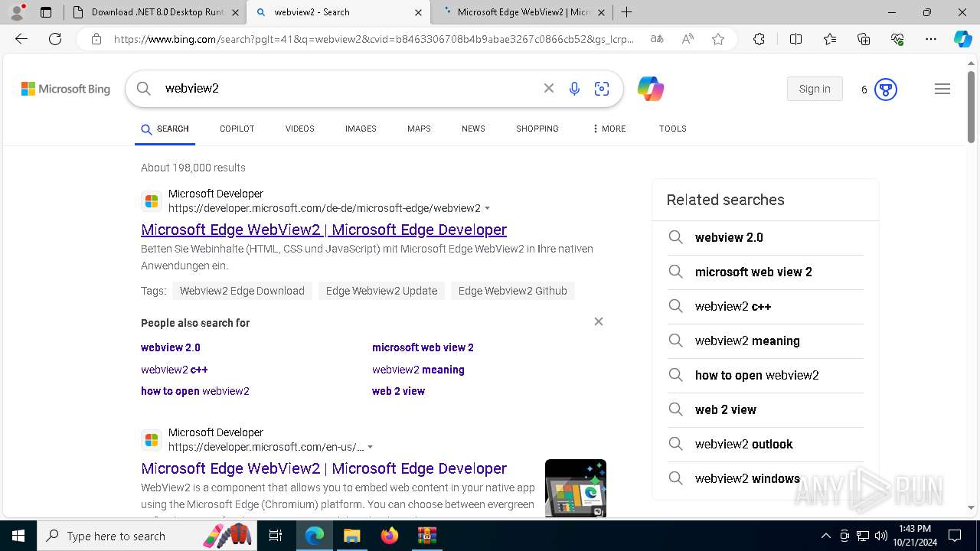Click the Bing search input field
This screenshot has width=980, height=551.
[348, 89]
